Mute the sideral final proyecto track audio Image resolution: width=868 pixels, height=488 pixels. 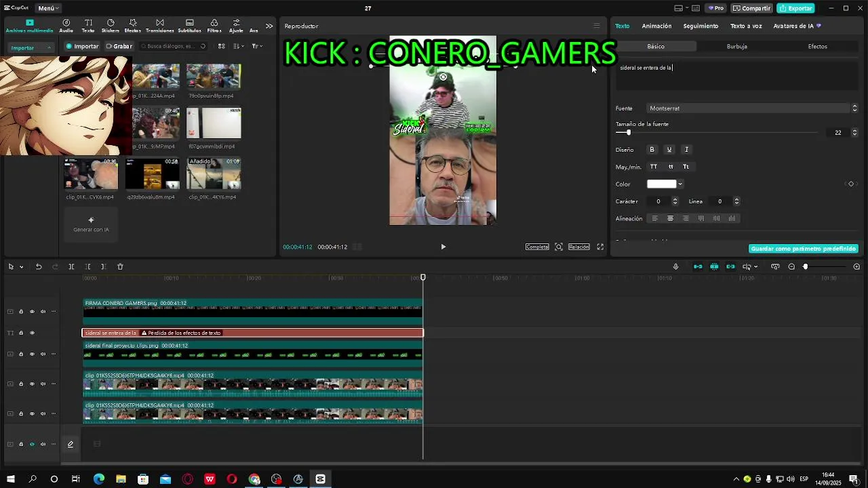point(43,354)
